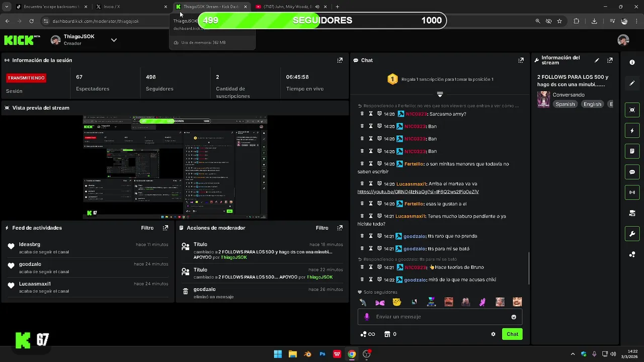
Task: Insert the yellow cat emote
Action: (x=397, y=302)
